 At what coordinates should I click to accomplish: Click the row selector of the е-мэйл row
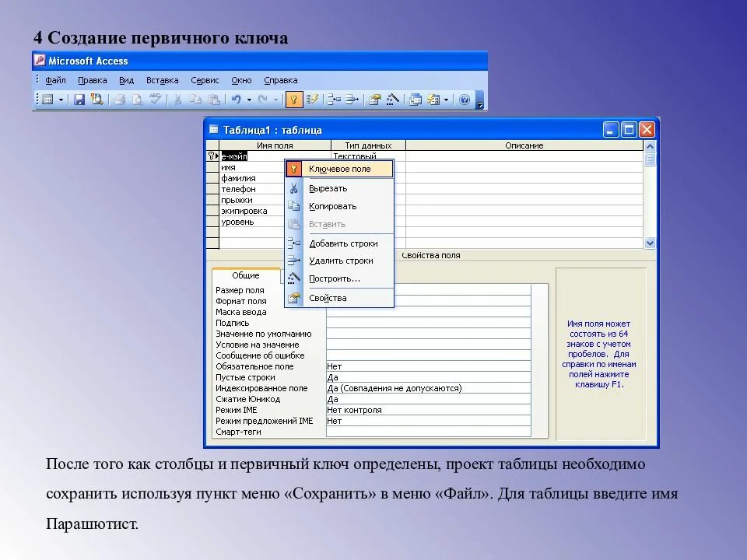212,156
